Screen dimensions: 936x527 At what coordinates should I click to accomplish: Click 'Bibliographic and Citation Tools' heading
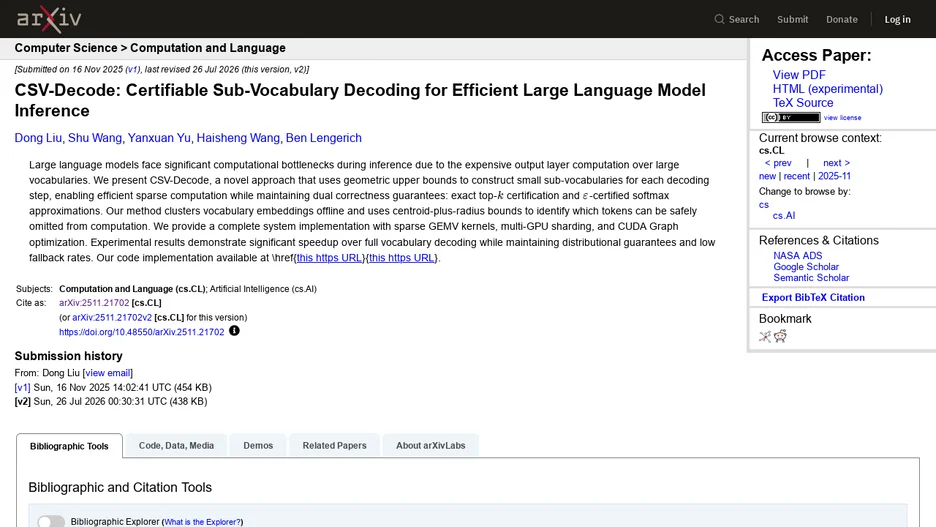tap(120, 487)
